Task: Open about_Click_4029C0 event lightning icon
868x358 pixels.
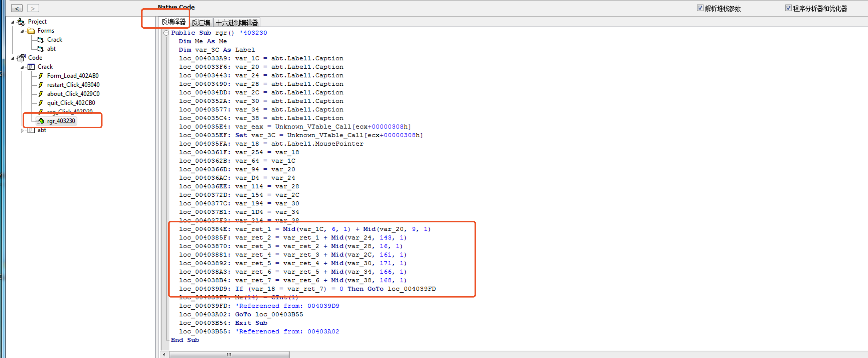Action: point(41,94)
